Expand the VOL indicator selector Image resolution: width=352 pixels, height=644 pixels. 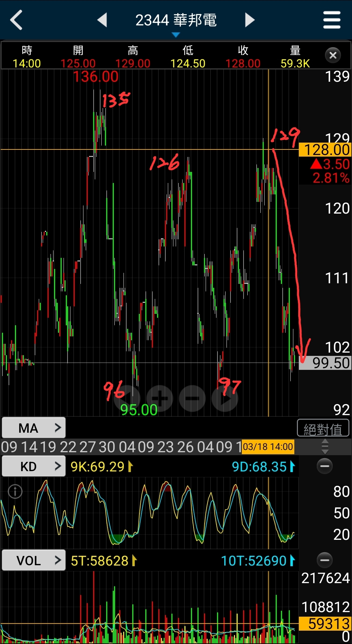(x=34, y=560)
